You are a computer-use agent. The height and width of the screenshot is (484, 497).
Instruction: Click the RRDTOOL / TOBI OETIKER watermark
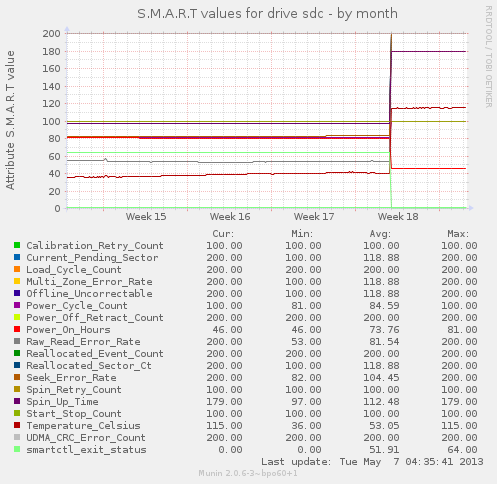pos(488,57)
